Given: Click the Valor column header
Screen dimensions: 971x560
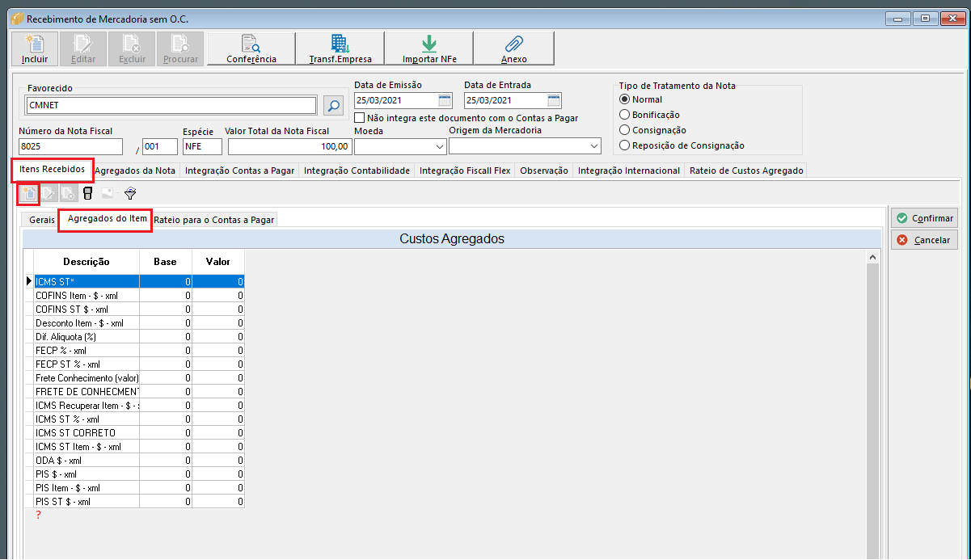Looking at the screenshot, I should click(x=218, y=262).
